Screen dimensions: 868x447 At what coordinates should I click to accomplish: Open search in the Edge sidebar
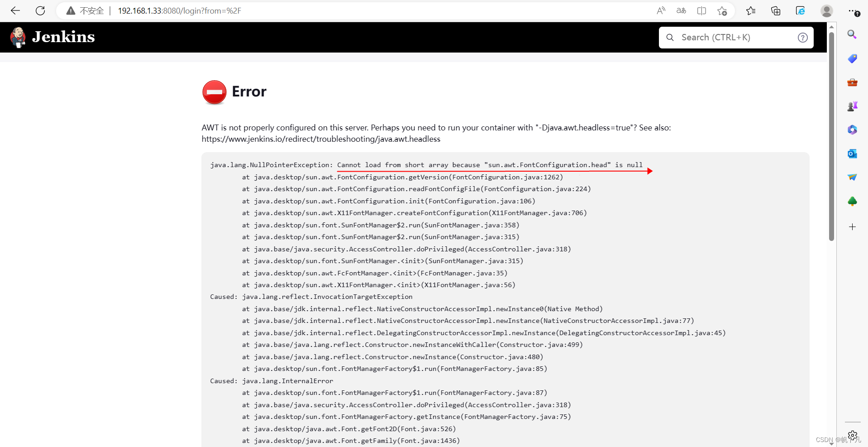[x=853, y=34]
